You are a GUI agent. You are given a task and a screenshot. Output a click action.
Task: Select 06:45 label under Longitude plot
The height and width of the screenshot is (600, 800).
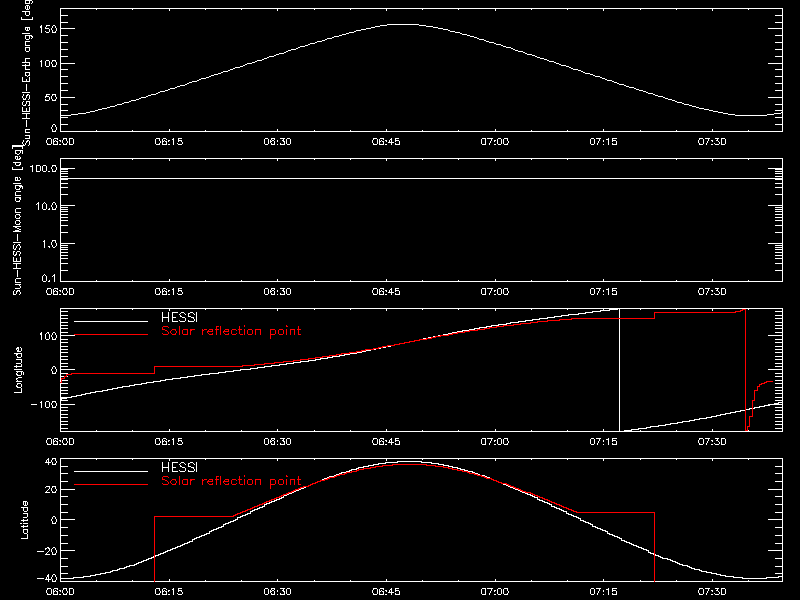tap(386, 441)
